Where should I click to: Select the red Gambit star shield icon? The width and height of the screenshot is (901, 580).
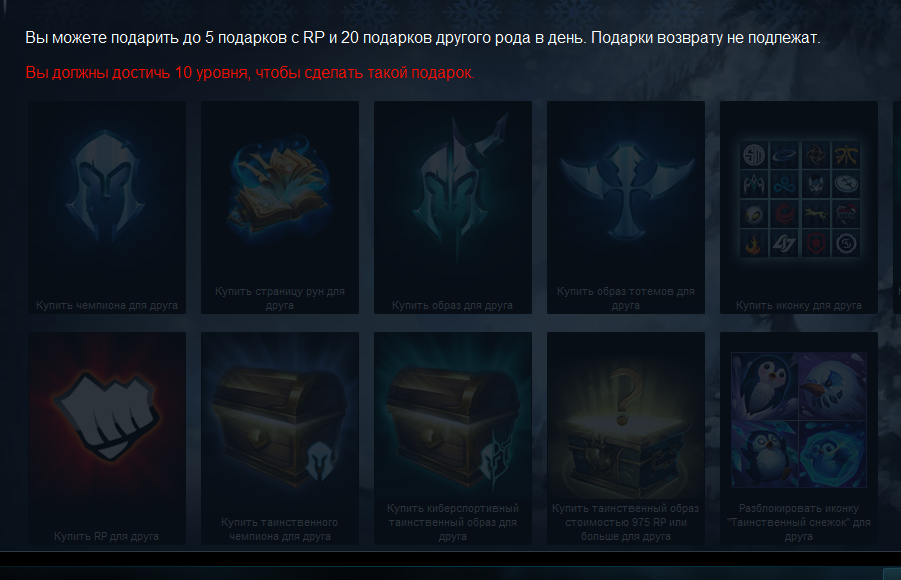tap(815, 244)
